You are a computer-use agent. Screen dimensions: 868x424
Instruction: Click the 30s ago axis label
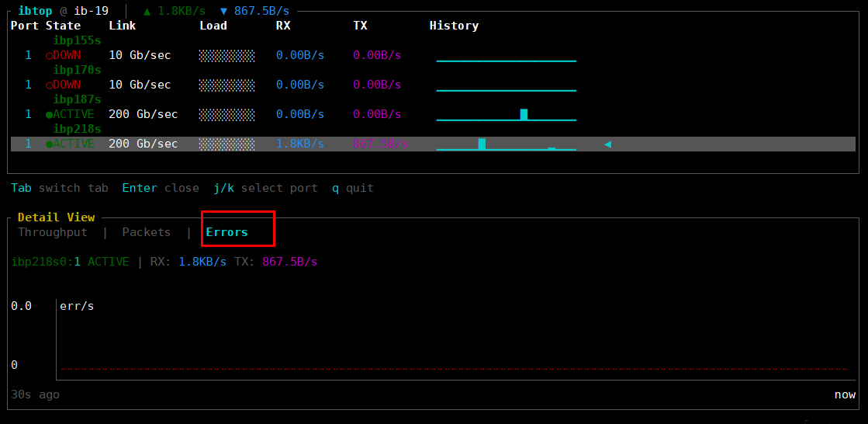36,394
